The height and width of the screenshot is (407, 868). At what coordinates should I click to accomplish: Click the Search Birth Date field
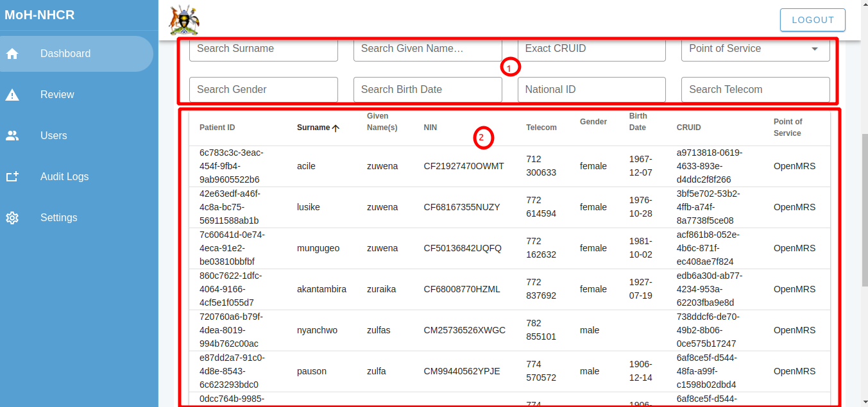click(x=427, y=90)
